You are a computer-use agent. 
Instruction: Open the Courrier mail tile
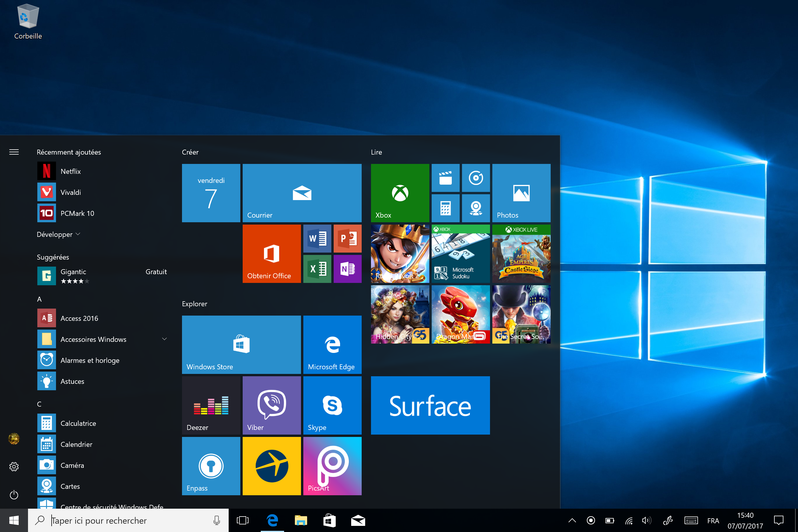click(302, 193)
